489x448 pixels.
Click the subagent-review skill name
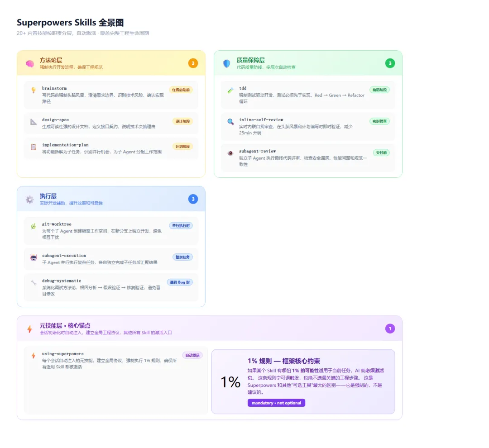[257, 152]
